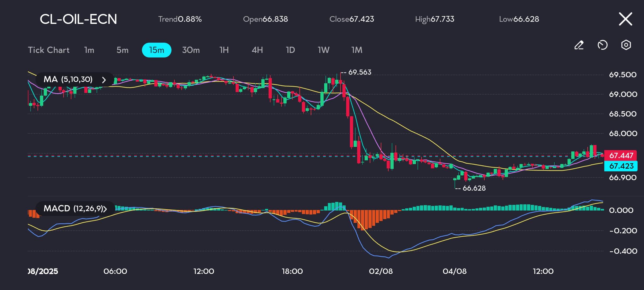
Task: Switch to 30m timeframe
Action: coord(191,50)
